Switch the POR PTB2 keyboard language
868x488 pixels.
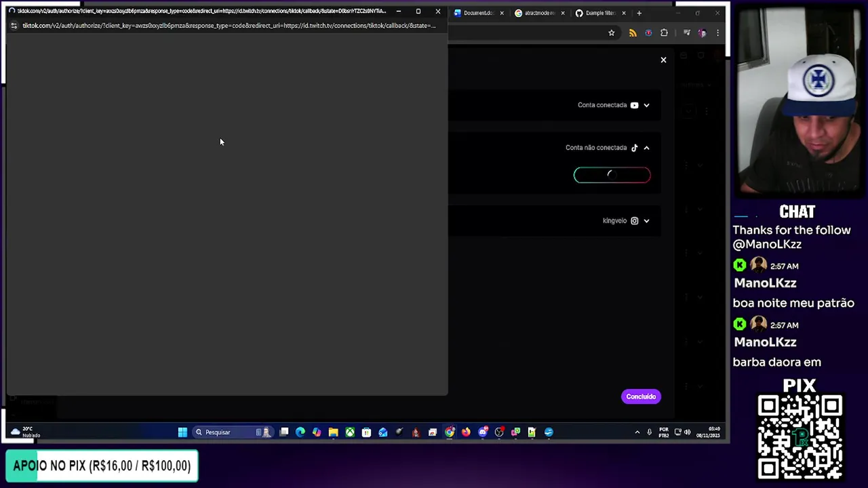click(664, 432)
